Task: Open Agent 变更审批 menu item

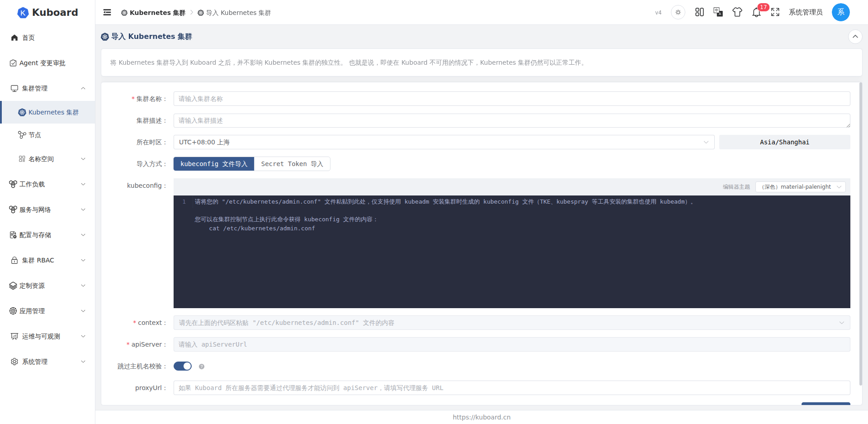Action: tap(47, 63)
